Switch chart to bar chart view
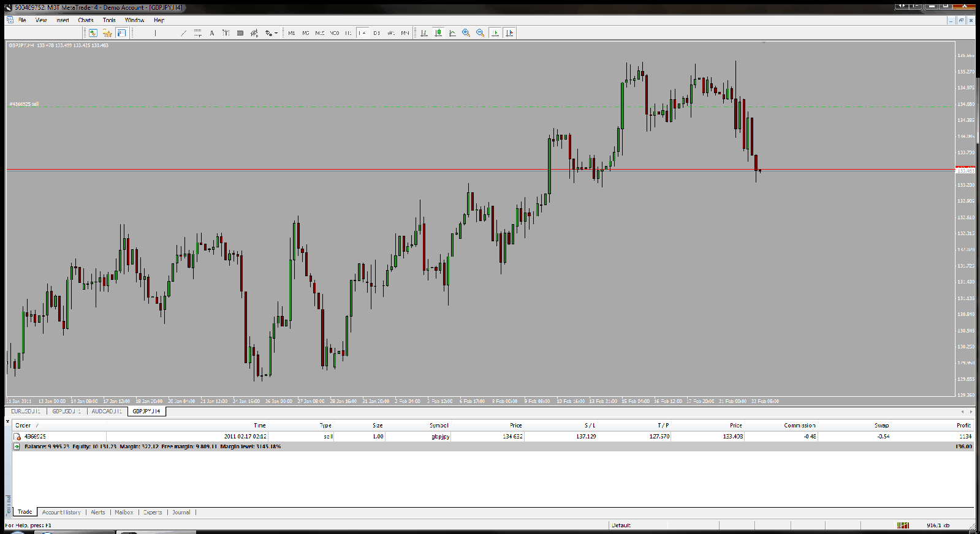The width and height of the screenshot is (980, 534). coord(424,33)
